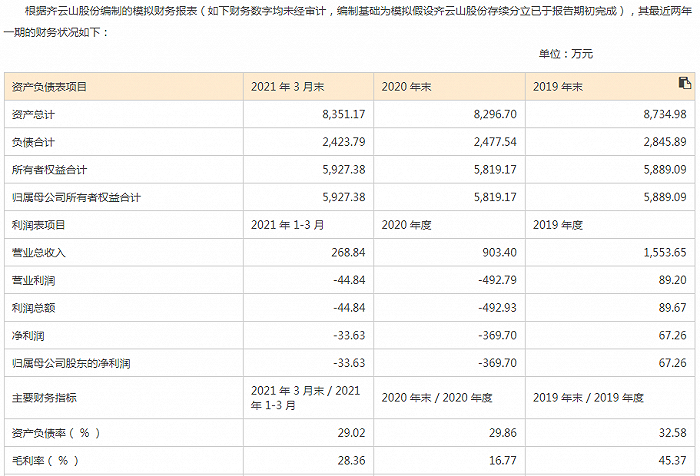This screenshot has height=476, width=700.
Task: Click the copy table icon
Action: click(685, 83)
